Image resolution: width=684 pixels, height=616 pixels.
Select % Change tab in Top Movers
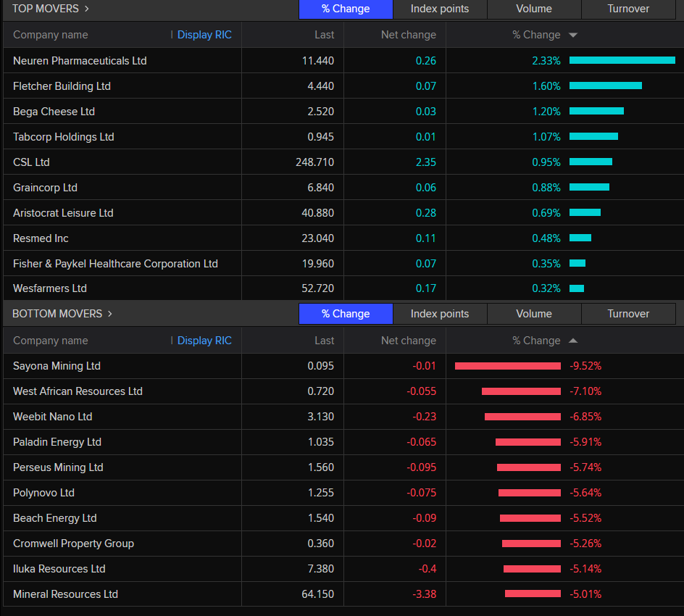(346, 9)
